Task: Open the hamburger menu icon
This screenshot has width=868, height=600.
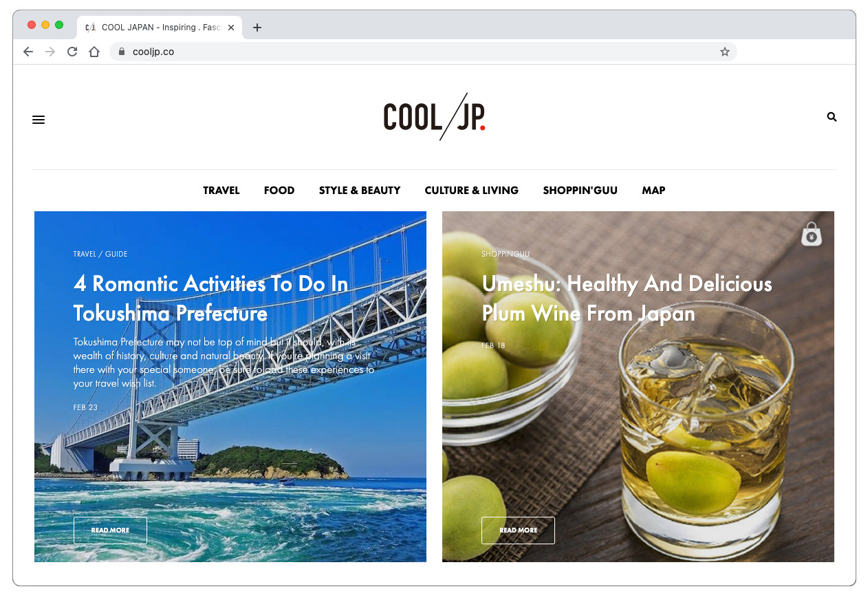Action: click(39, 120)
